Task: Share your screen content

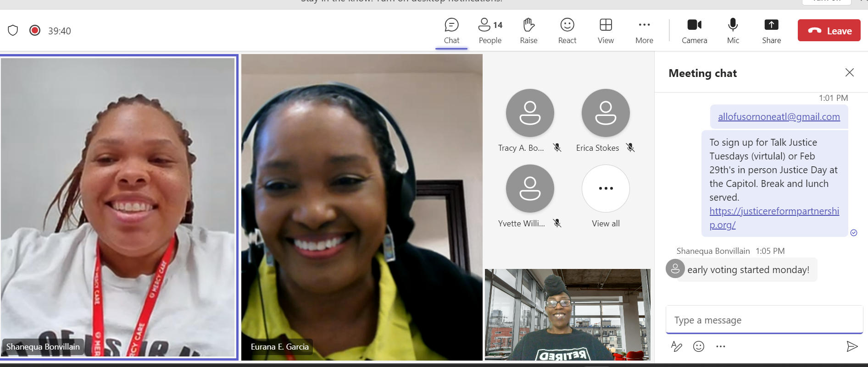Action: [x=771, y=31]
